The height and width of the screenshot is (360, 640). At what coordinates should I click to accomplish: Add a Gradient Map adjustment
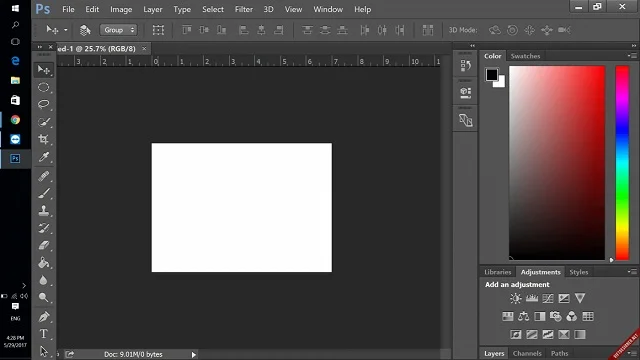click(x=580, y=335)
